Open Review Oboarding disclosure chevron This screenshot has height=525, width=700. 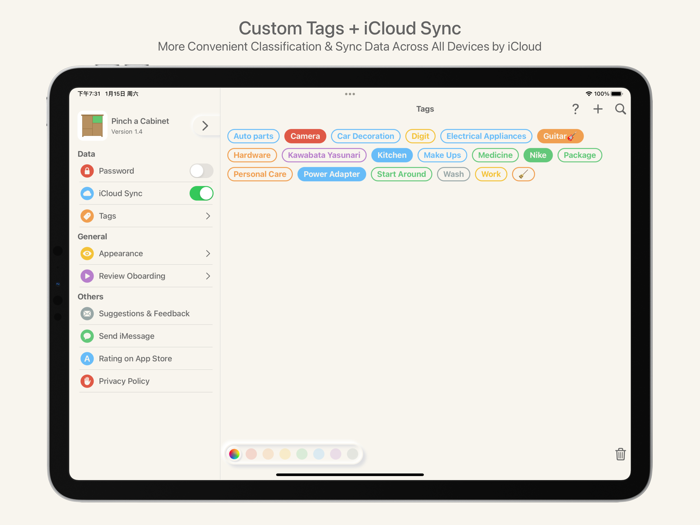(208, 276)
